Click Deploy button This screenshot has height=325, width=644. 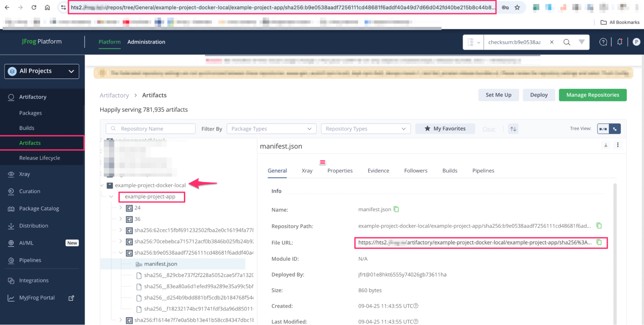[539, 95]
